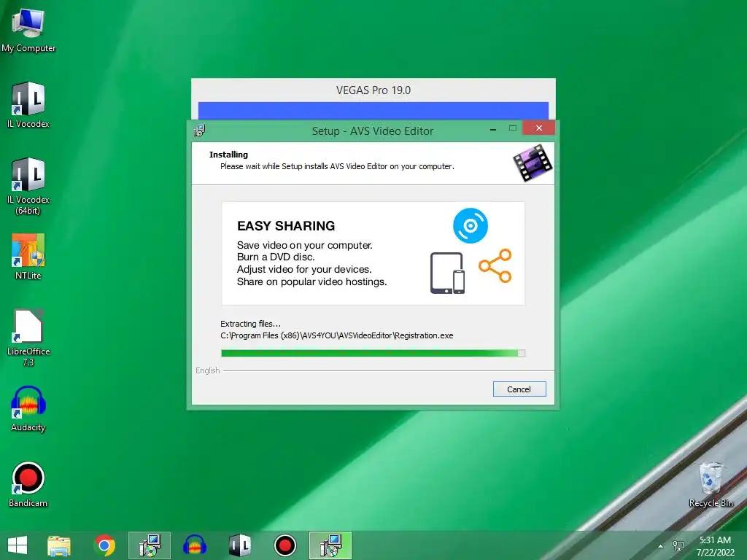Image resolution: width=747 pixels, height=560 pixels.
Task: Show hidden system tray icons
Action: click(x=660, y=546)
